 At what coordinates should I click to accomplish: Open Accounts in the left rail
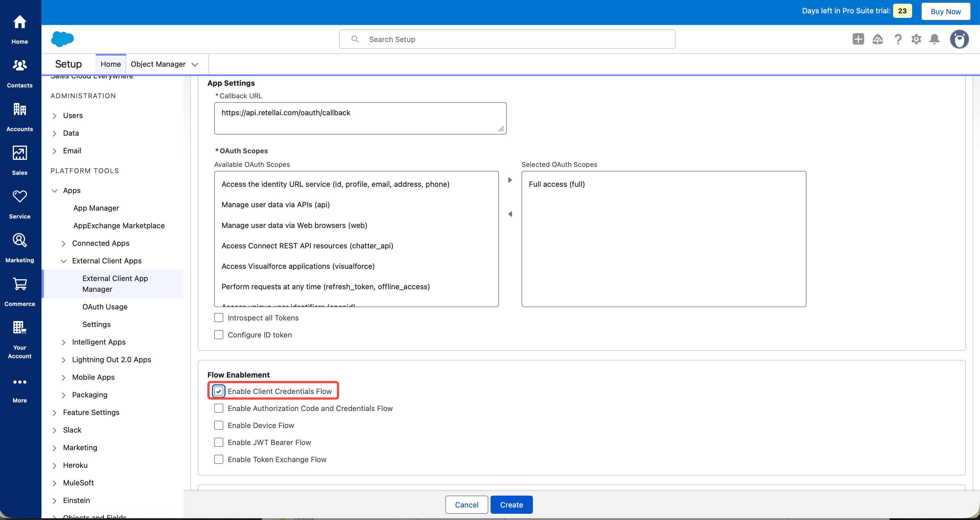tap(20, 117)
